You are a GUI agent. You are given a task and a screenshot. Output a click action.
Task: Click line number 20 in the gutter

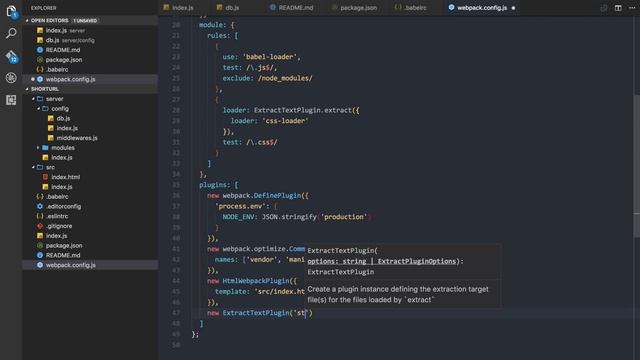176,25
